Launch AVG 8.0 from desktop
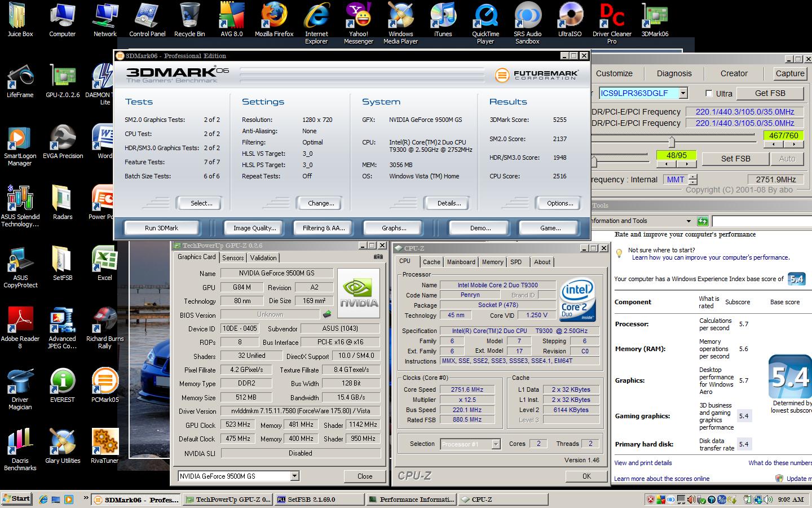The image size is (812, 508). 232,20
